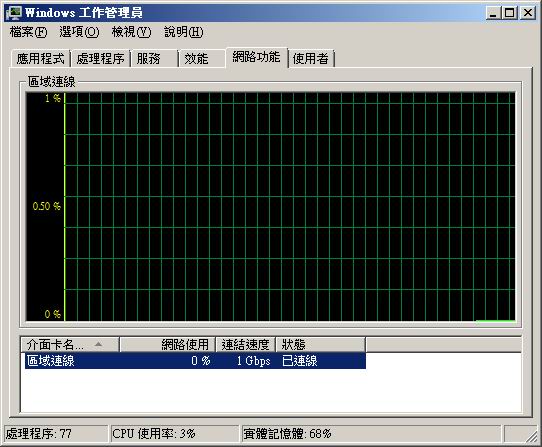542x447 pixels.
Task: Switch to the 效能 tab
Action: tap(202, 58)
